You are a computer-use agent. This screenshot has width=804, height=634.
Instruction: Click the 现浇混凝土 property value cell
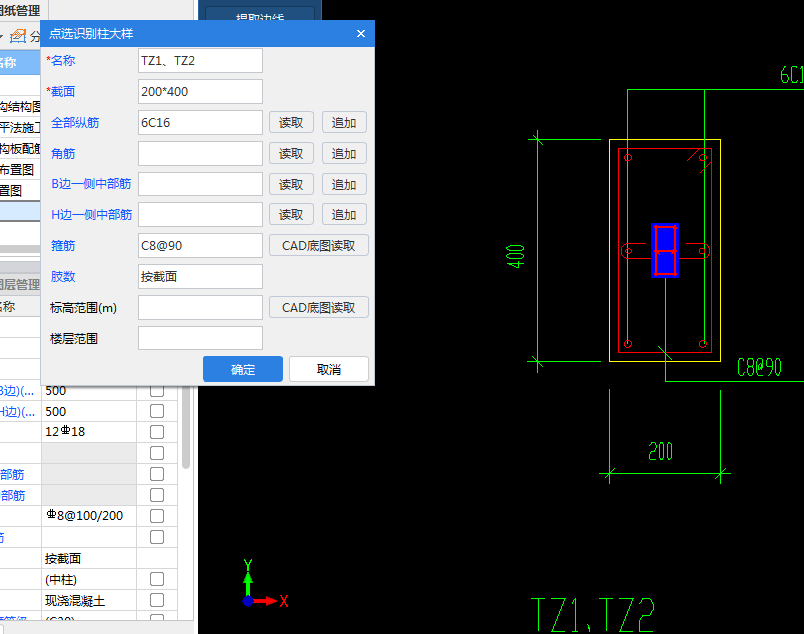(89, 600)
